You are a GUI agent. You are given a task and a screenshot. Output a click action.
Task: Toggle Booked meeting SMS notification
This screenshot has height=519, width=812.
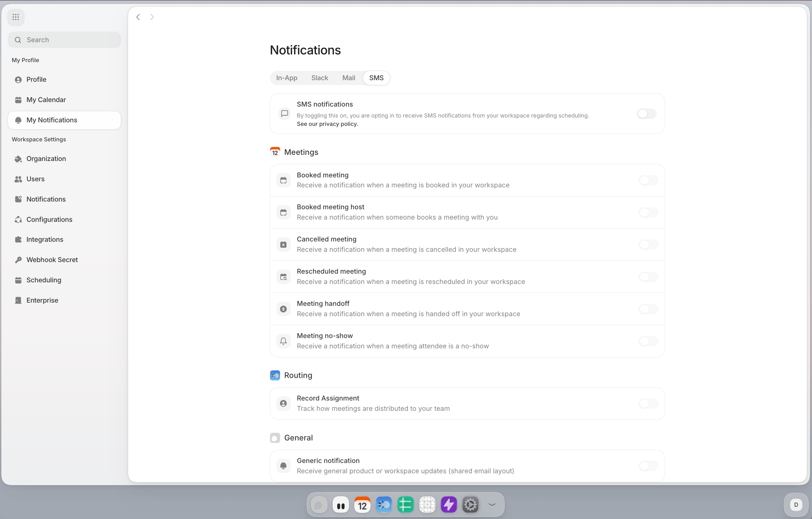(649, 180)
